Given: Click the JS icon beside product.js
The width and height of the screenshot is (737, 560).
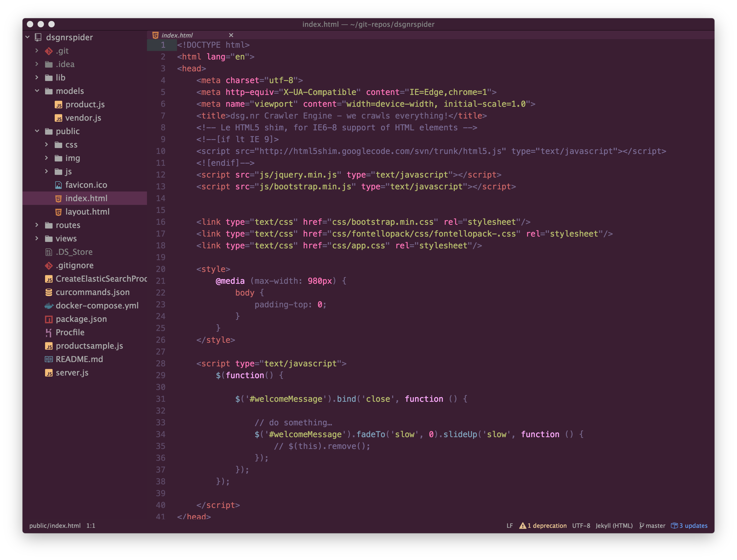Looking at the screenshot, I should (x=58, y=105).
